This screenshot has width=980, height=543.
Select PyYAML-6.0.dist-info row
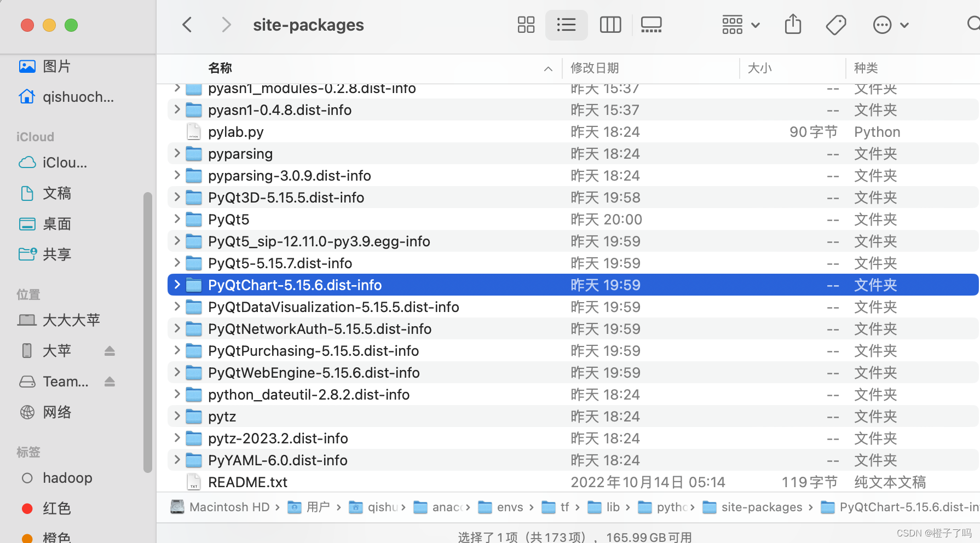(573, 460)
